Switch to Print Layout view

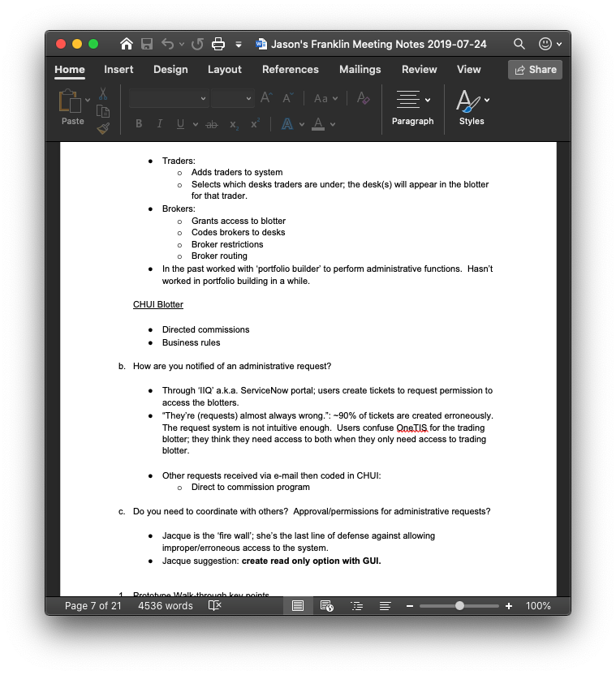pyautogui.click(x=298, y=606)
